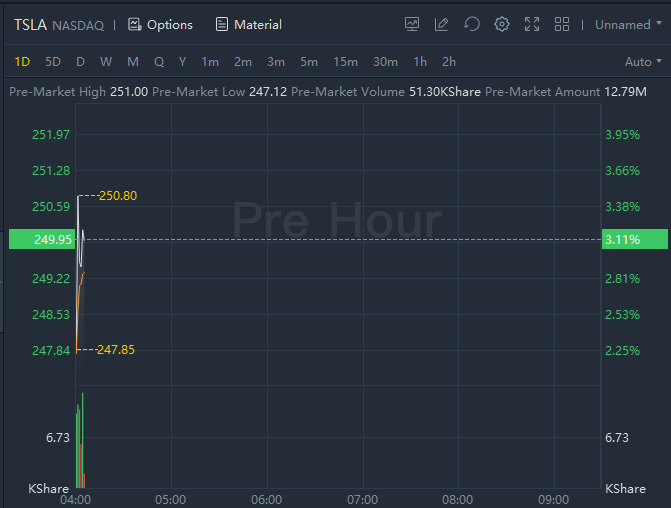Screen dimensions: 671x508
Task: Switch to the 5D timeframe
Action: (x=53, y=62)
